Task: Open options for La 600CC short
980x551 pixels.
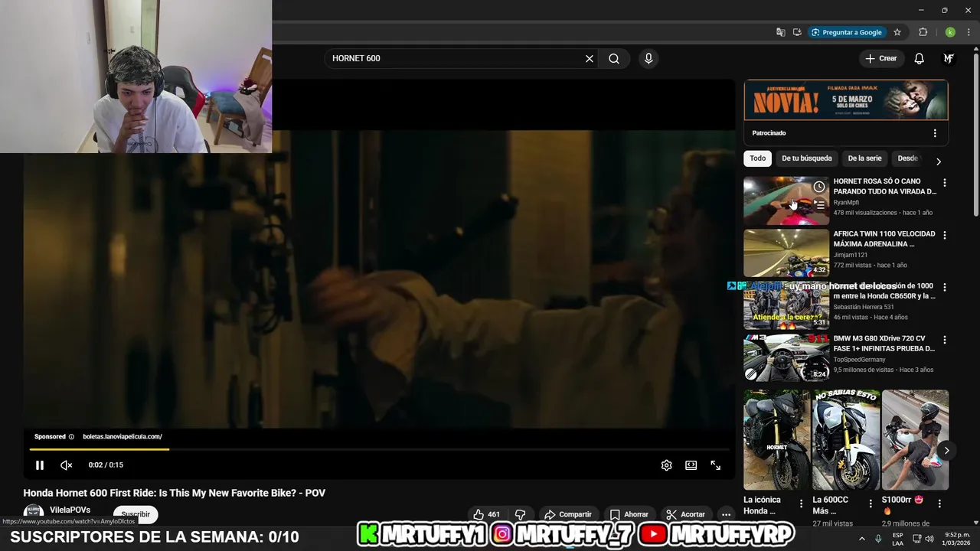Action: click(871, 504)
